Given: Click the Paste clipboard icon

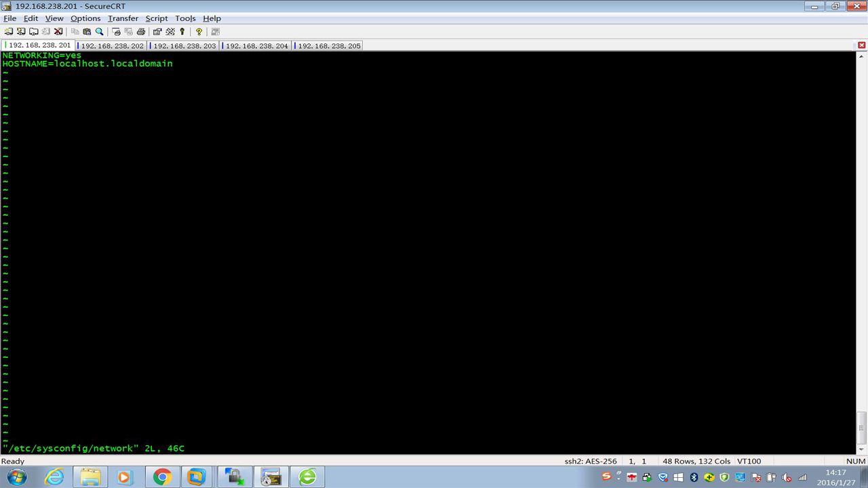Looking at the screenshot, I should click(x=87, y=32).
